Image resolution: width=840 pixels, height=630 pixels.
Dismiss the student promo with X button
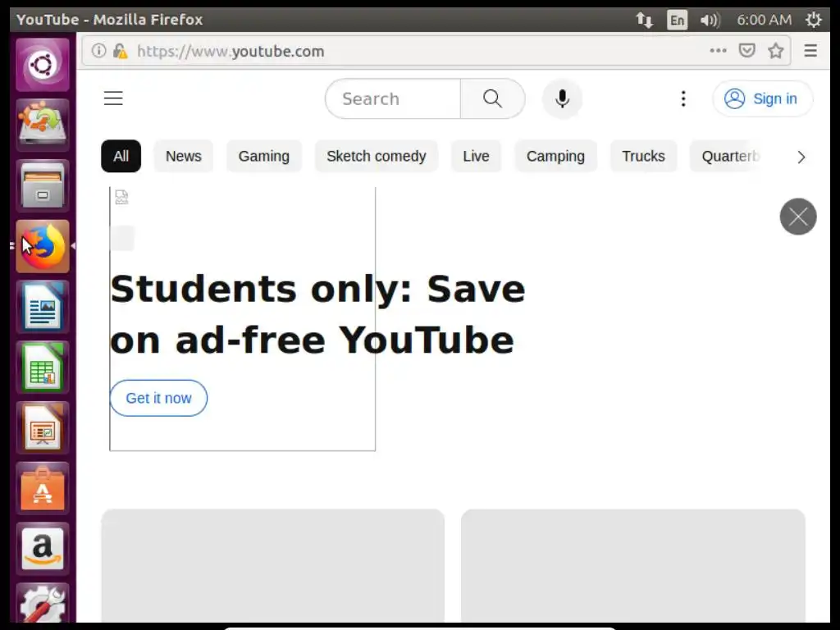pyautogui.click(x=797, y=217)
